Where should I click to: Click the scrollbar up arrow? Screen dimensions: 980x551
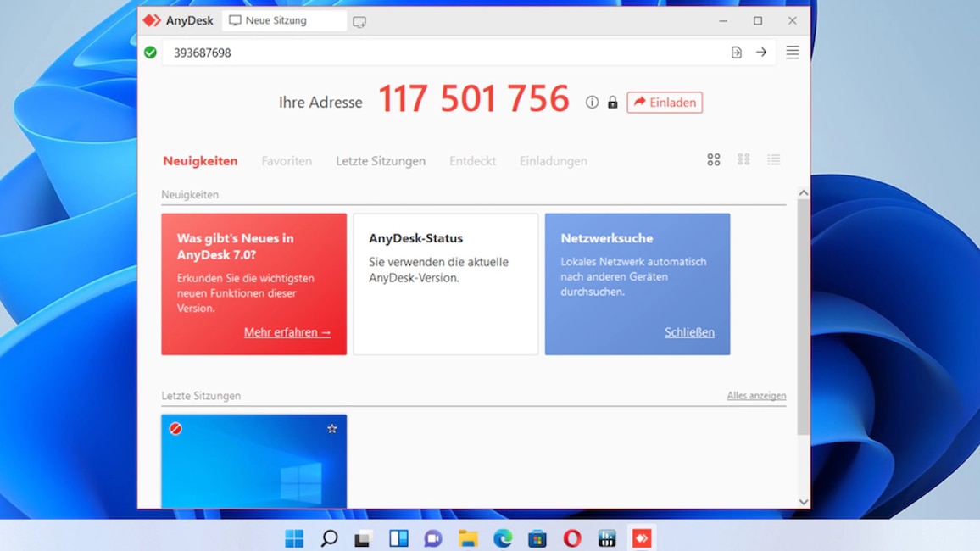tap(804, 193)
